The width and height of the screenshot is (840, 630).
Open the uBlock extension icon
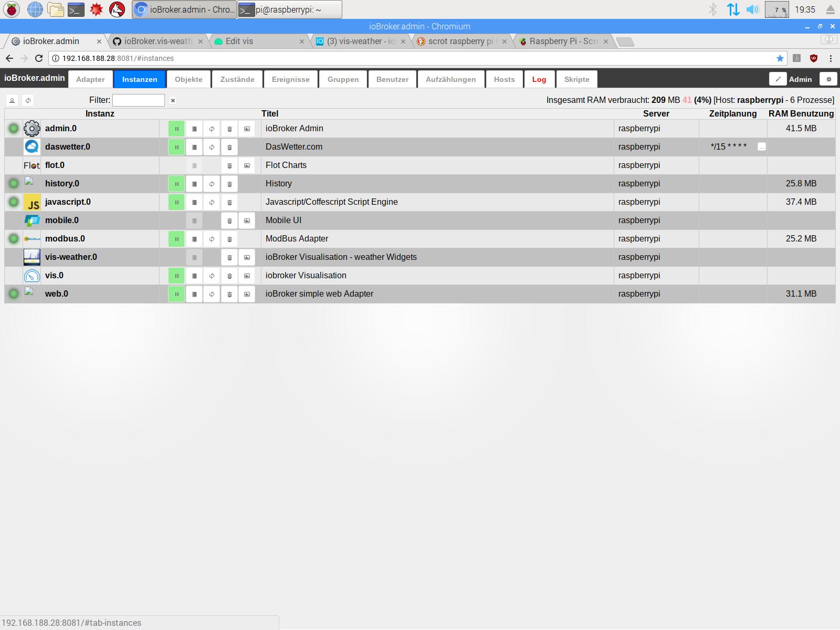pos(814,58)
